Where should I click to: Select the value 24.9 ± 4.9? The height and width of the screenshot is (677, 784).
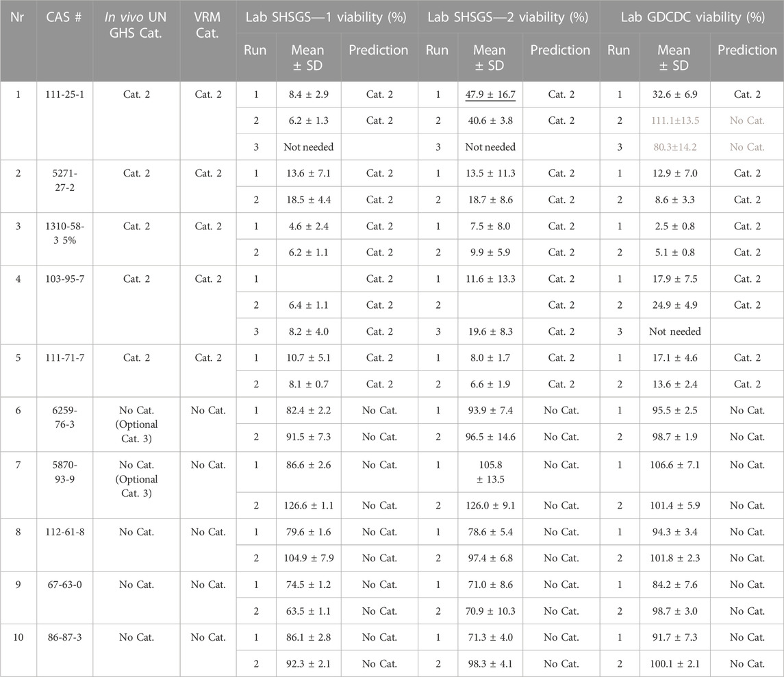[x=675, y=305]
